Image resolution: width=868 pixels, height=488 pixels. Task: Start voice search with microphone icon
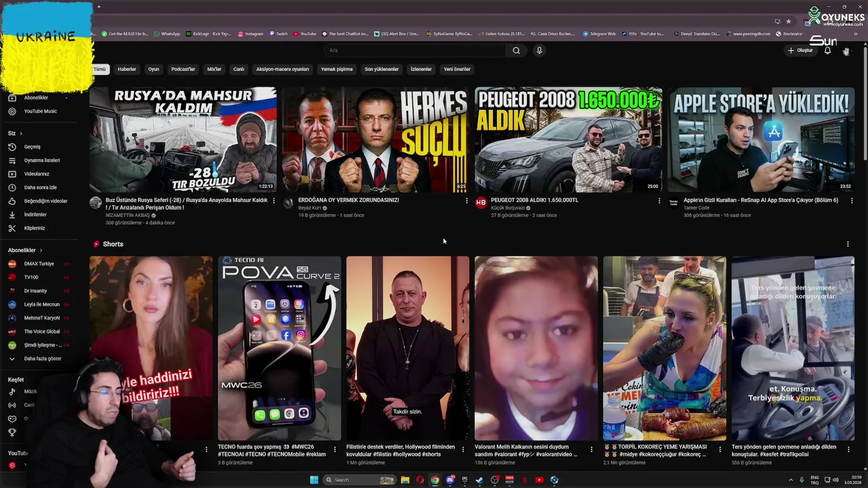(539, 50)
